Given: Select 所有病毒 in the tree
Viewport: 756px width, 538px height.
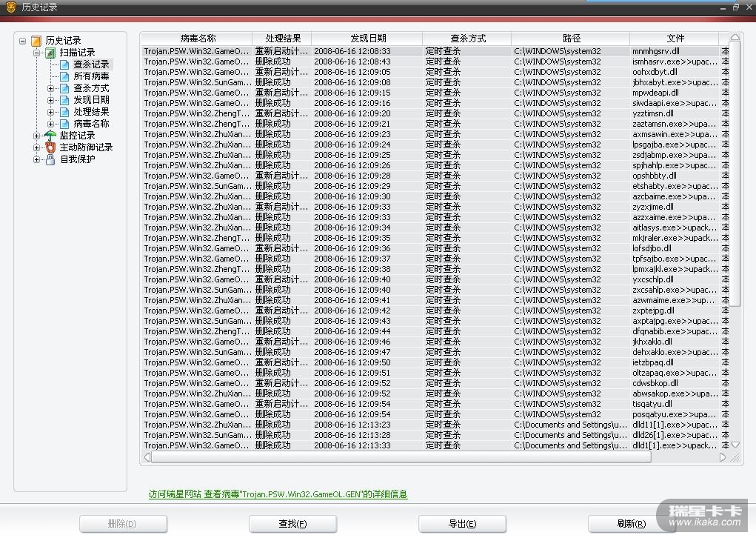Looking at the screenshot, I should [x=91, y=76].
